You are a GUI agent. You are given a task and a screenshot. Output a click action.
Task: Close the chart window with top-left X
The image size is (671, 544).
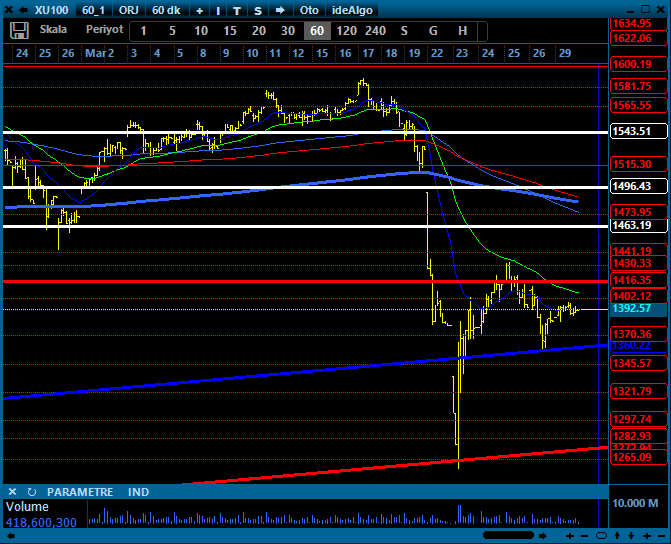click(x=9, y=10)
